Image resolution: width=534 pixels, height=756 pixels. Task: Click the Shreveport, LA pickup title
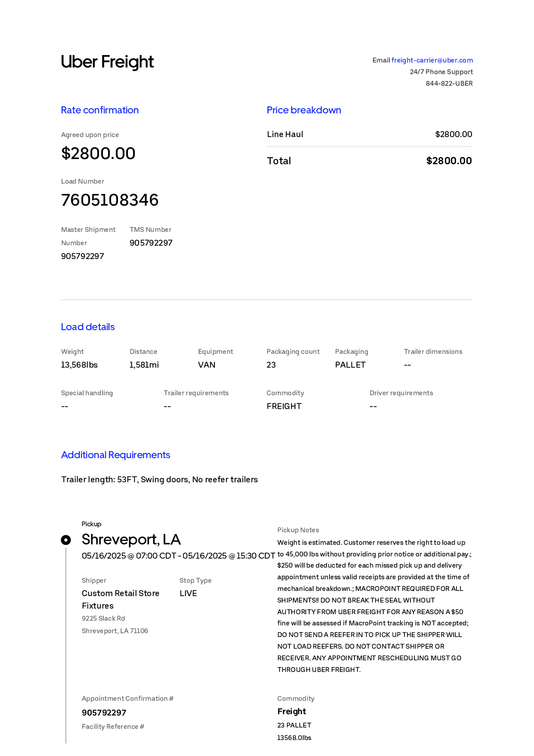(131, 540)
